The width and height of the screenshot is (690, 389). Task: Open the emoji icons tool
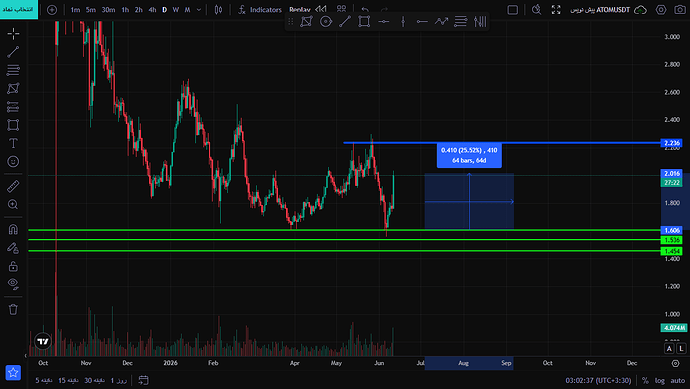click(13, 161)
